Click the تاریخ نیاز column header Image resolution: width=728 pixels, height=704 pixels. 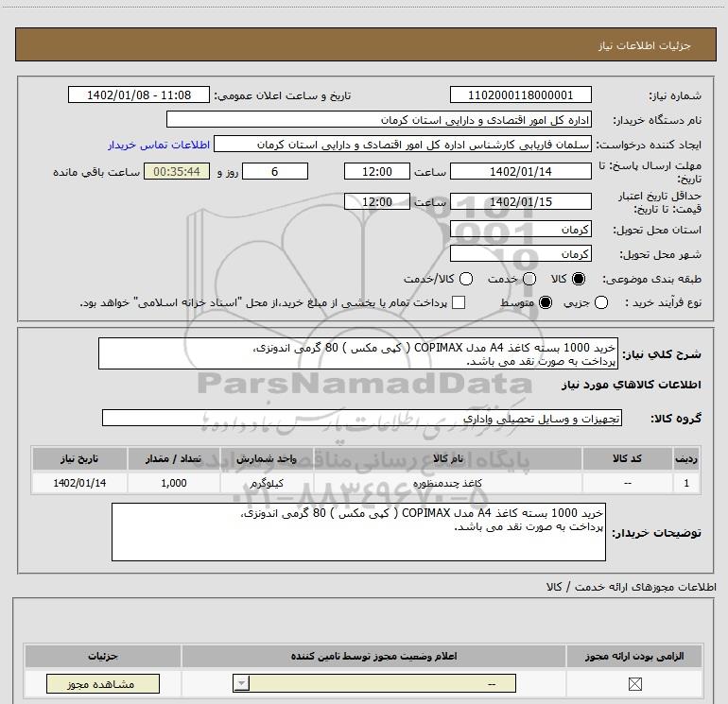pos(79,458)
